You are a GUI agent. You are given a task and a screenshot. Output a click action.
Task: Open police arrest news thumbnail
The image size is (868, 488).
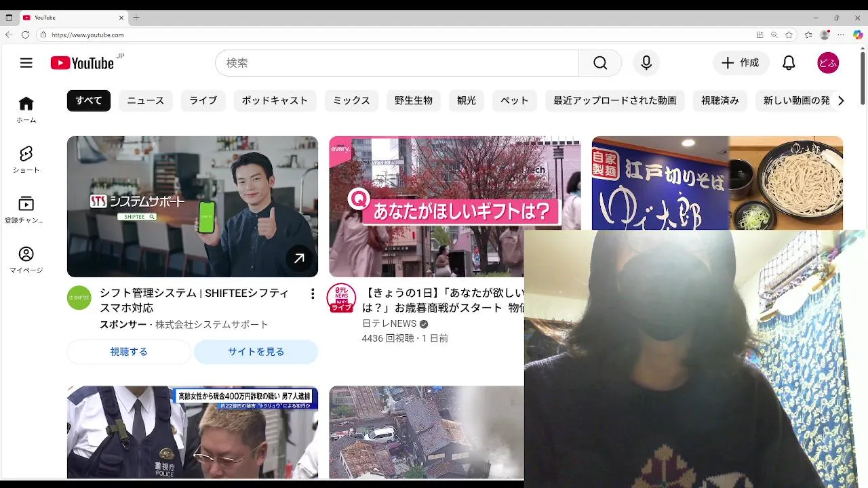point(193,432)
